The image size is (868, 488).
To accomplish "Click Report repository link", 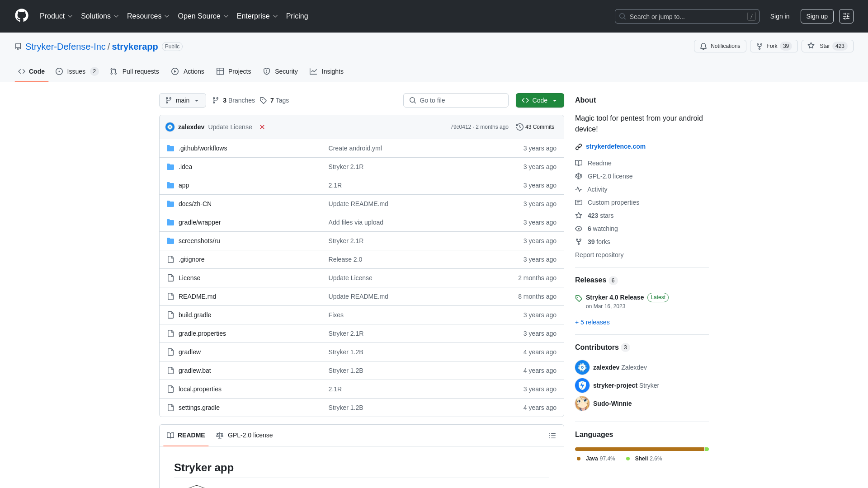I will tap(599, 255).
